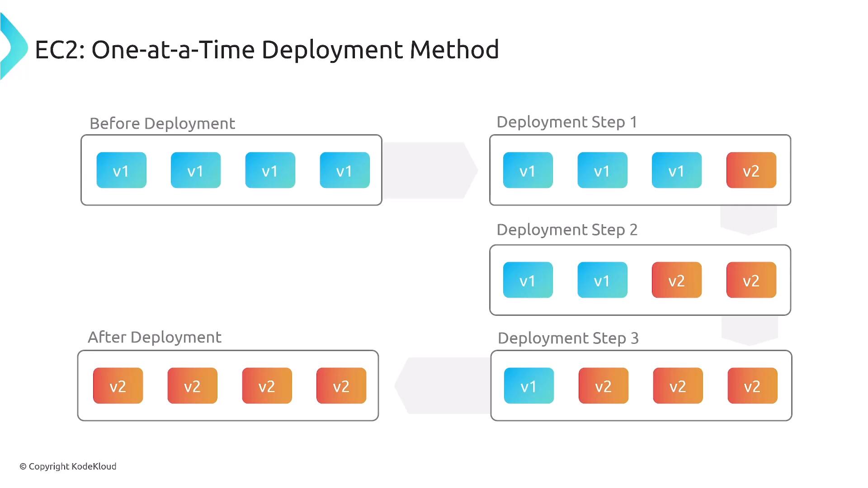This screenshot has width=868, height=488.
Task: Click the last v2 box in Deployment Step 3
Action: point(753,385)
